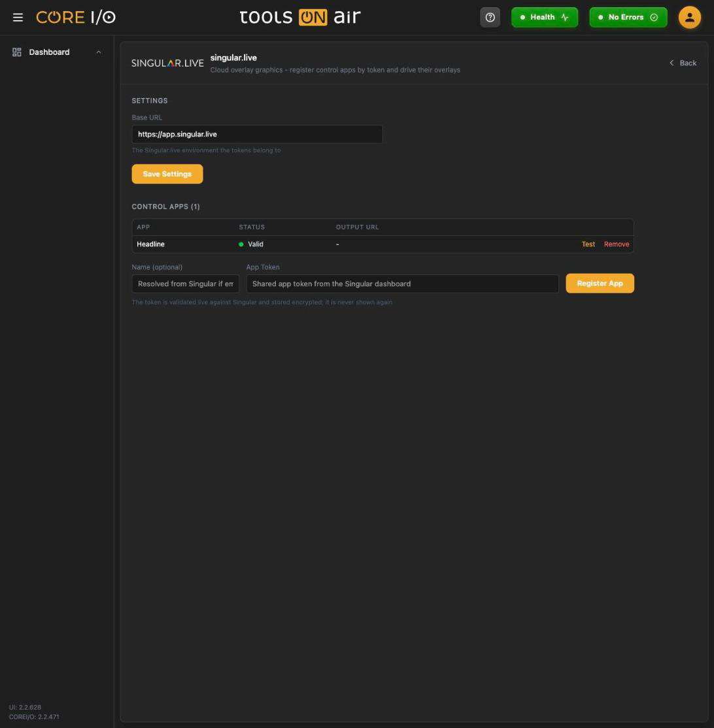This screenshot has width=714, height=728.
Task: Click the Singular.live logo
Action: tap(167, 63)
